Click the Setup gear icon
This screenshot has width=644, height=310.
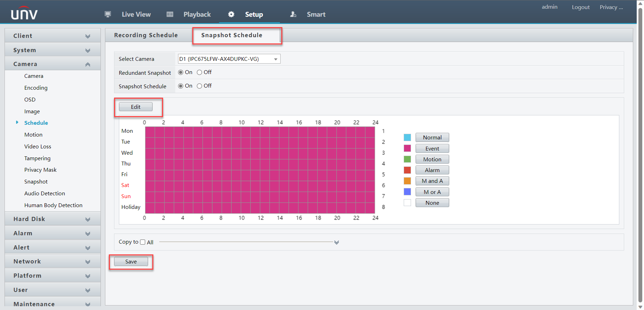tap(231, 14)
